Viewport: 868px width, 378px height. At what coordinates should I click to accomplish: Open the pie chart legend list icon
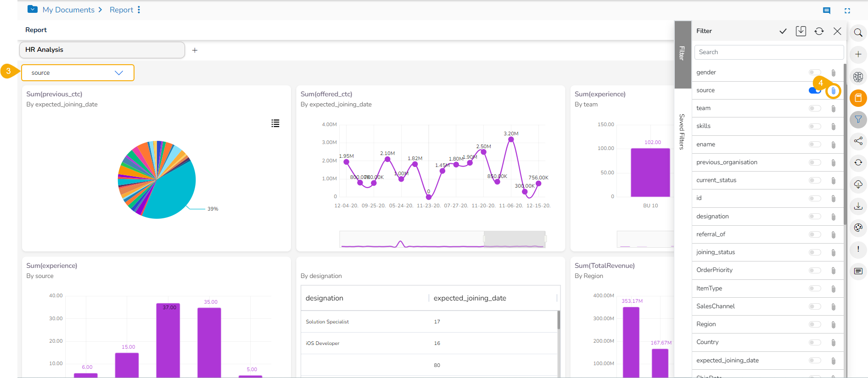[x=275, y=123]
